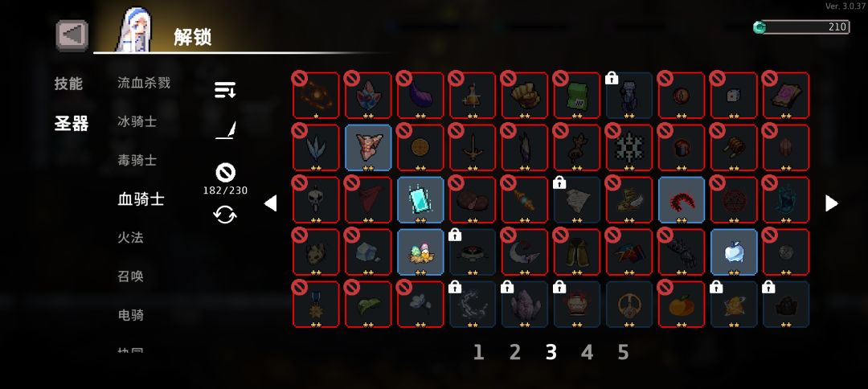
Task: Click the gray back arrow button
Action: point(72,35)
